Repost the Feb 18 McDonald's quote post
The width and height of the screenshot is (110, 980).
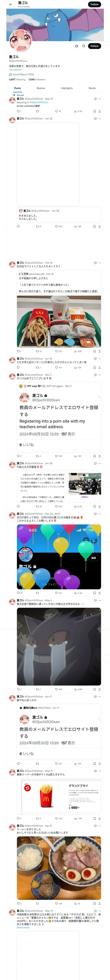(x=38, y=351)
